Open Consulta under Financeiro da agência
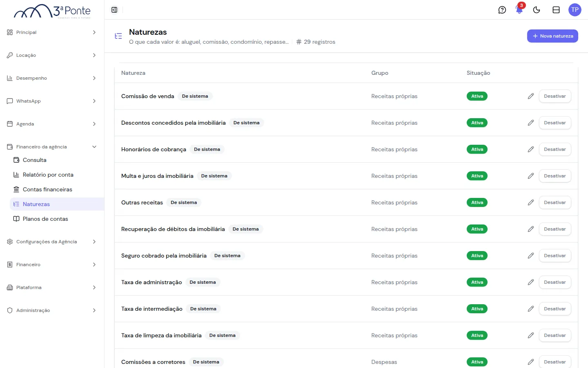 57,160
